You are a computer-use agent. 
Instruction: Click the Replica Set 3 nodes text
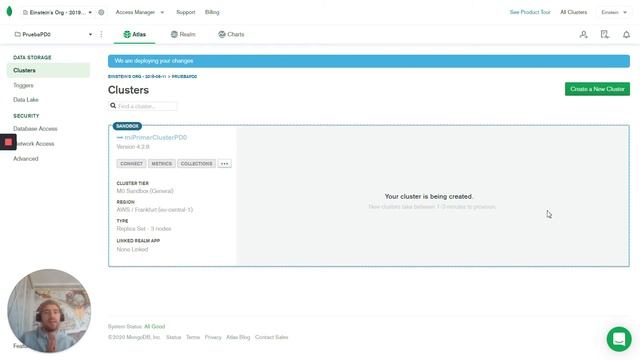pos(144,229)
